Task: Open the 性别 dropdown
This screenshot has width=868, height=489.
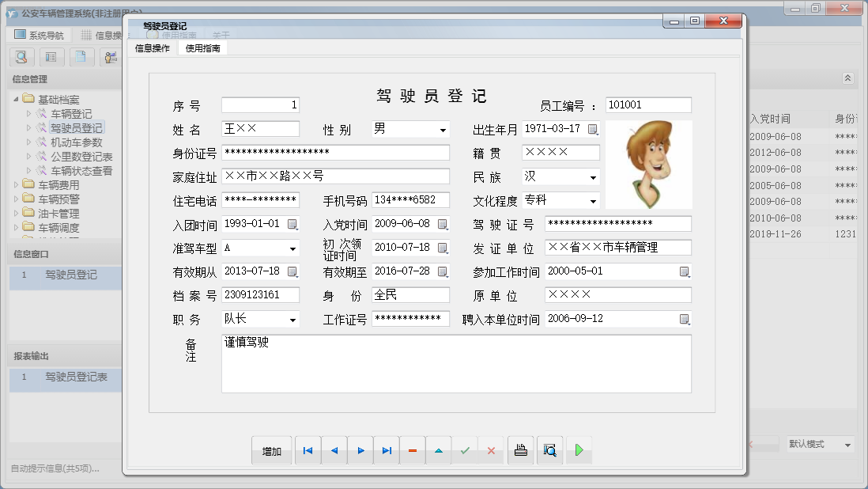Action: click(443, 130)
